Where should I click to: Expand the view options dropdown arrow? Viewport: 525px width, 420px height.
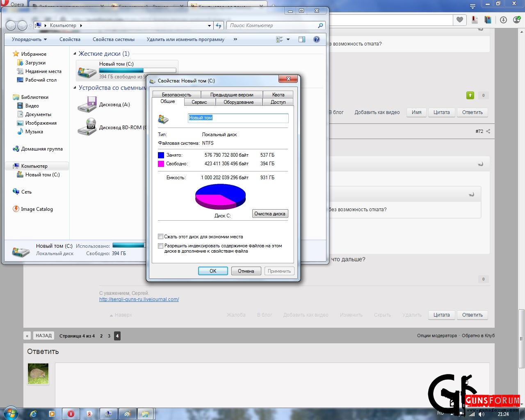(x=288, y=39)
